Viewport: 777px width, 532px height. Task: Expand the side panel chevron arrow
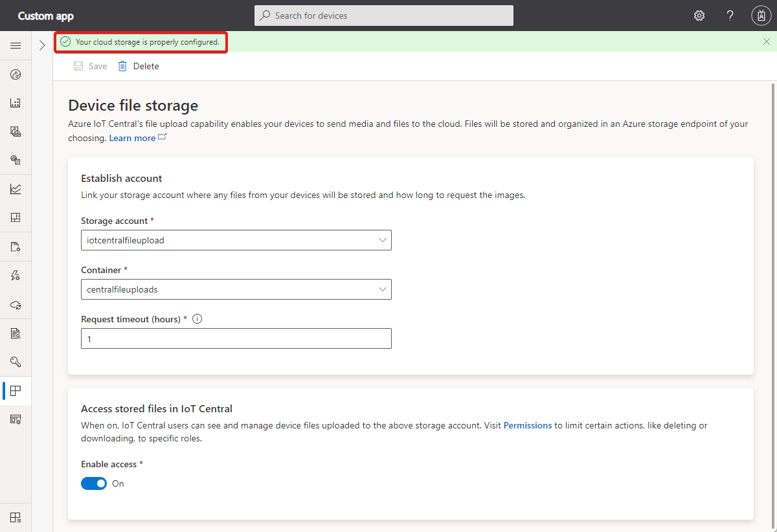click(42, 45)
